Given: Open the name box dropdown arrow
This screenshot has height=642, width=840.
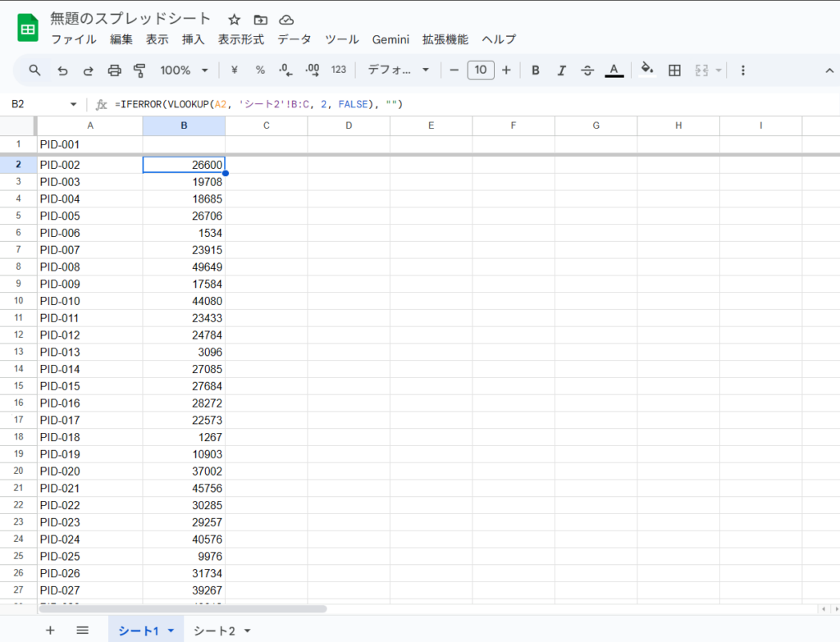Looking at the screenshot, I should click(73, 104).
